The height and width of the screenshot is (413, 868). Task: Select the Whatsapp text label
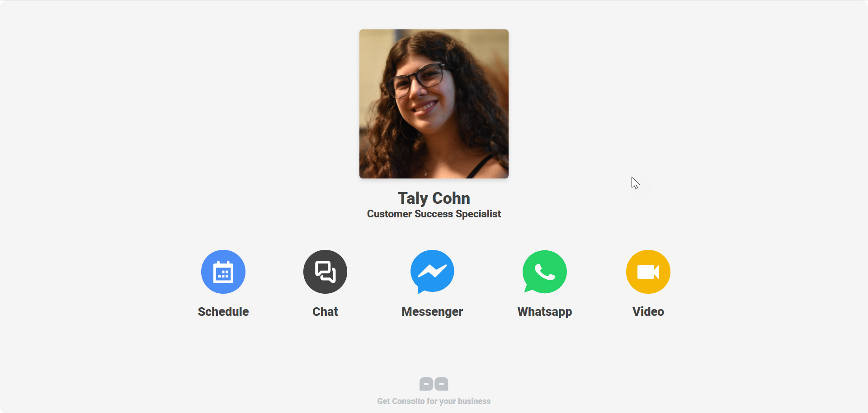tap(545, 312)
